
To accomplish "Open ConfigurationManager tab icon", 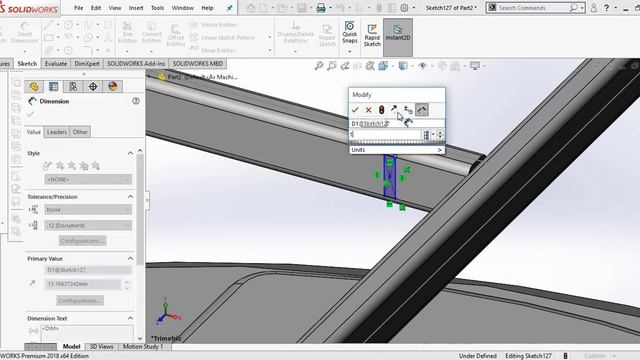I will (x=73, y=87).
